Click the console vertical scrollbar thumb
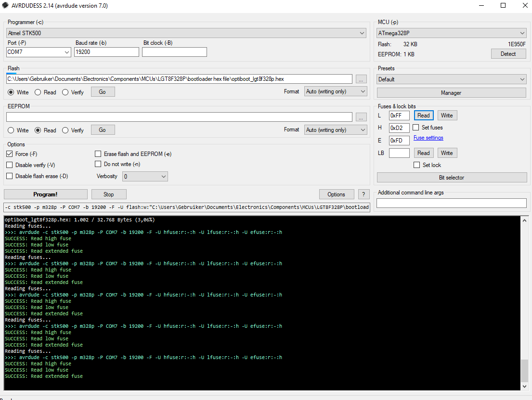 524,370
